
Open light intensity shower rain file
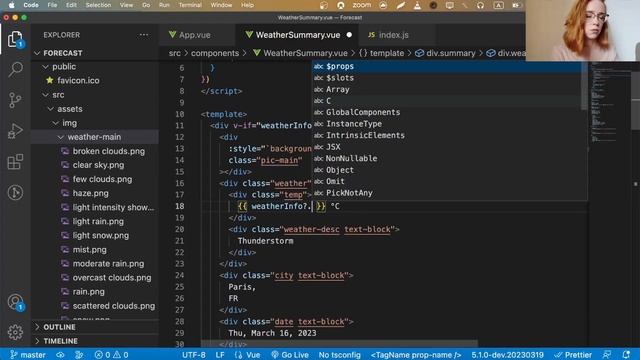point(95,207)
